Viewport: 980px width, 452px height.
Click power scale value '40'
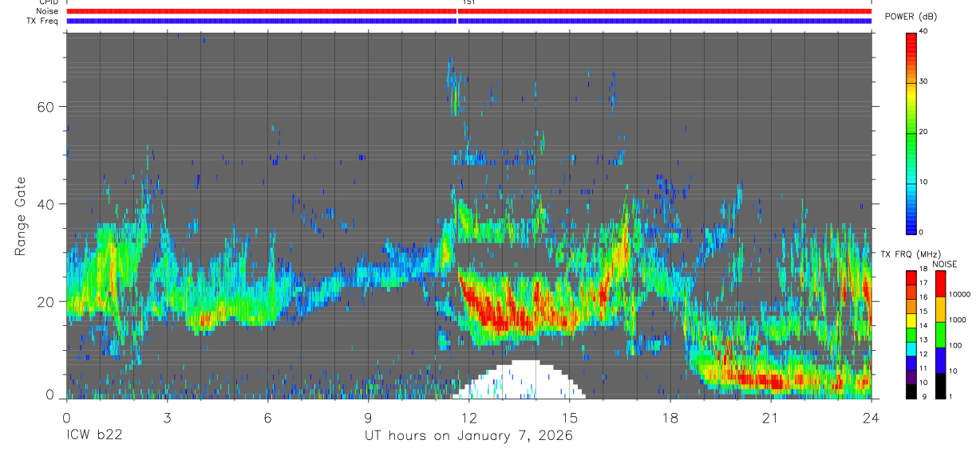click(x=923, y=32)
